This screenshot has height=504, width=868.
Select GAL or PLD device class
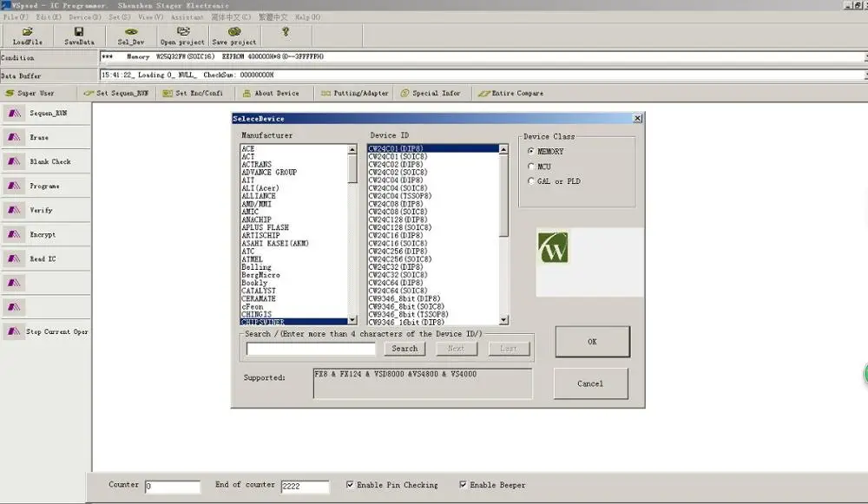531,181
